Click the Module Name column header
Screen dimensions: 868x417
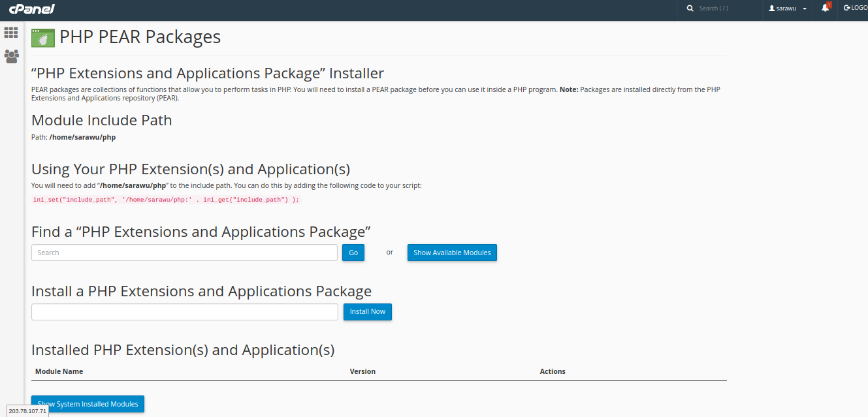coord(59,371)
